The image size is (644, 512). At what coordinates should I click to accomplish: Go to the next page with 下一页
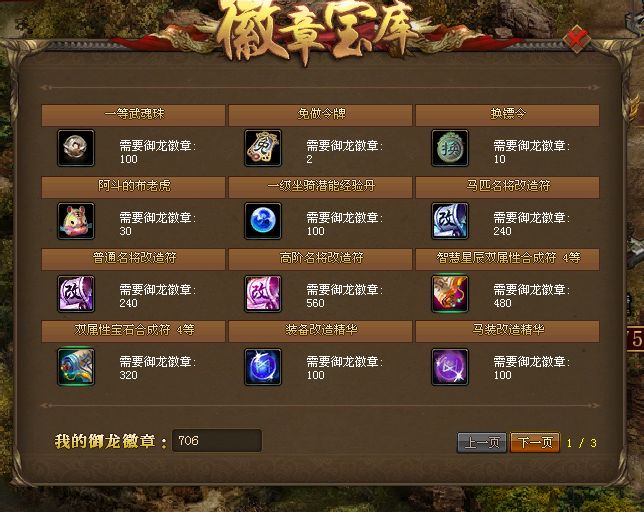535,443
